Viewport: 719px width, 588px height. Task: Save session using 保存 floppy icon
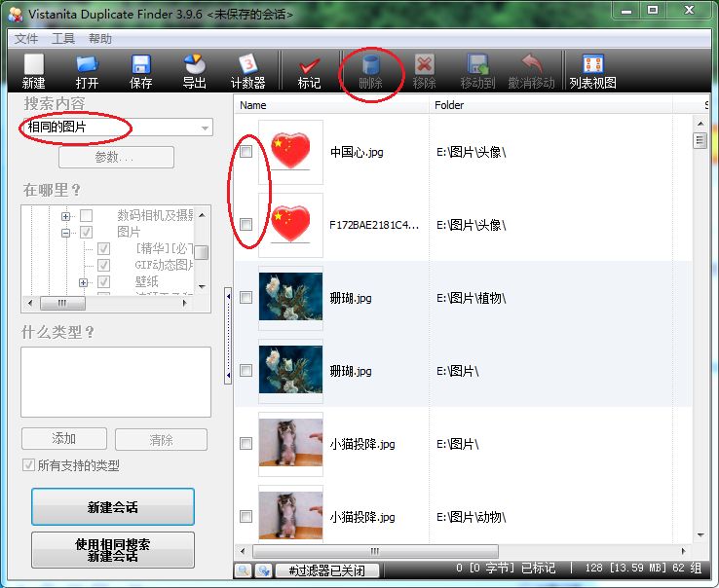click(x=140, y=71)
